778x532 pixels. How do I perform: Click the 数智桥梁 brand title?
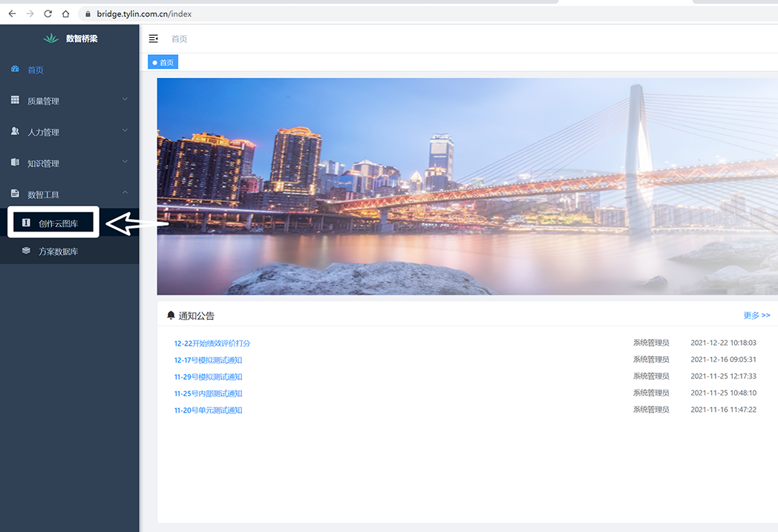[82, 39]
